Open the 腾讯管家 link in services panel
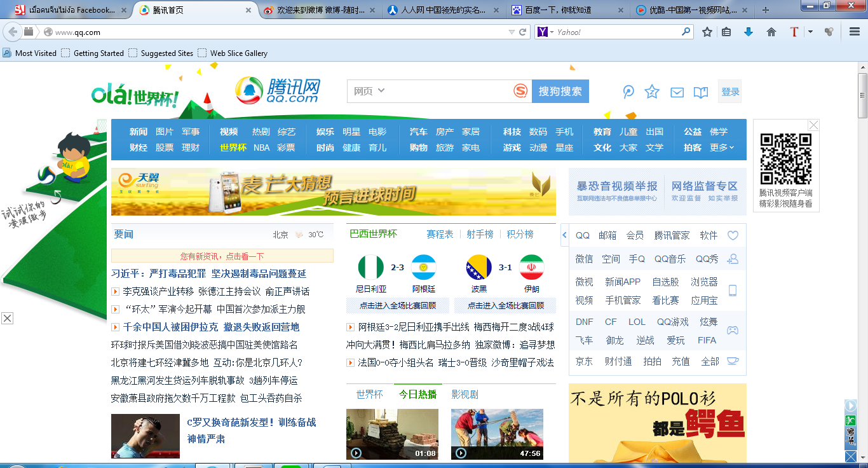This screenshot has width=868, height=468. [x=672, y=235]
